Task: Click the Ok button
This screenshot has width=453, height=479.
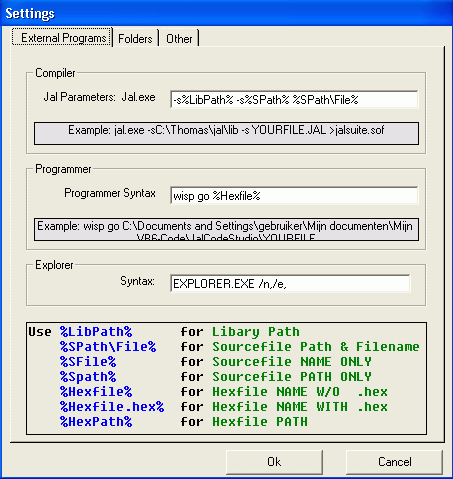Action: pos(274,462)
